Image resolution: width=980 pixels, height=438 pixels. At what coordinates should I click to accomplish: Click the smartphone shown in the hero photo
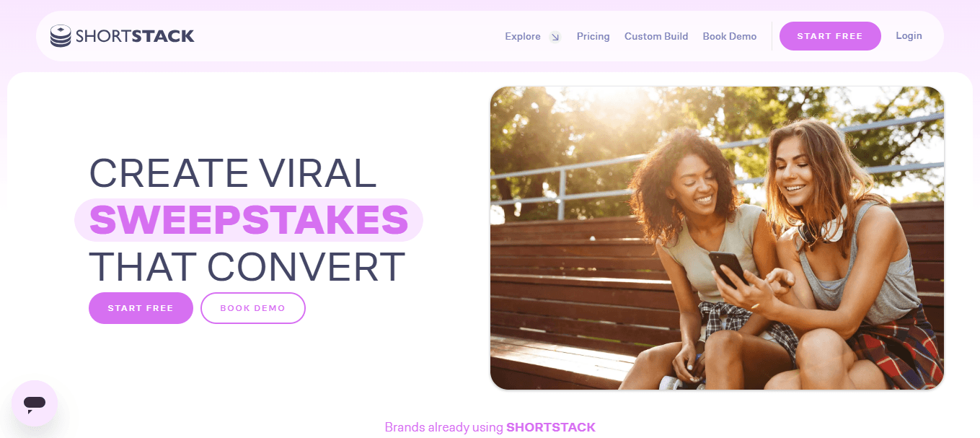pyautogui.click(x=728, y=268)
